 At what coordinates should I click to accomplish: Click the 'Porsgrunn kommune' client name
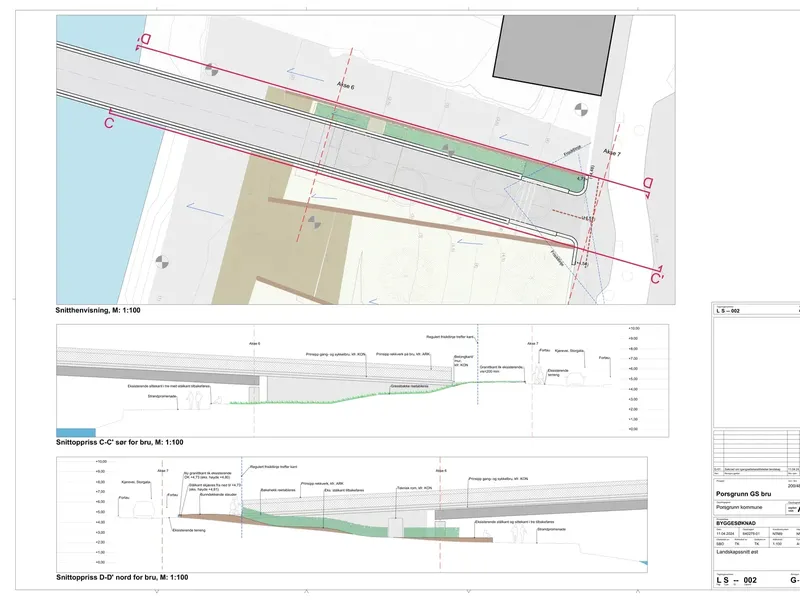(x=739, y=508)
